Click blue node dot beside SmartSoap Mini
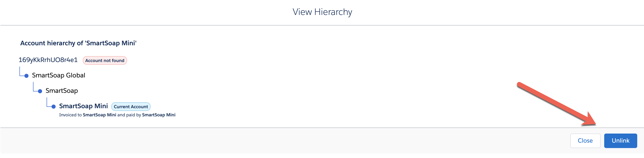 (54, 107)
